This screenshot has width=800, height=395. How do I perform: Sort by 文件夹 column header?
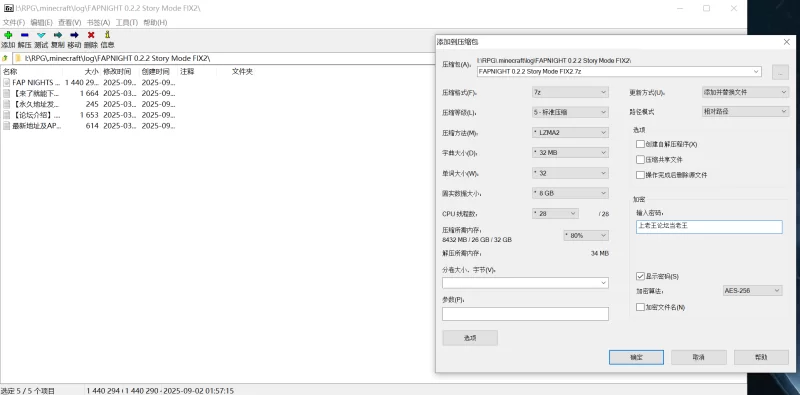[242, 71]
